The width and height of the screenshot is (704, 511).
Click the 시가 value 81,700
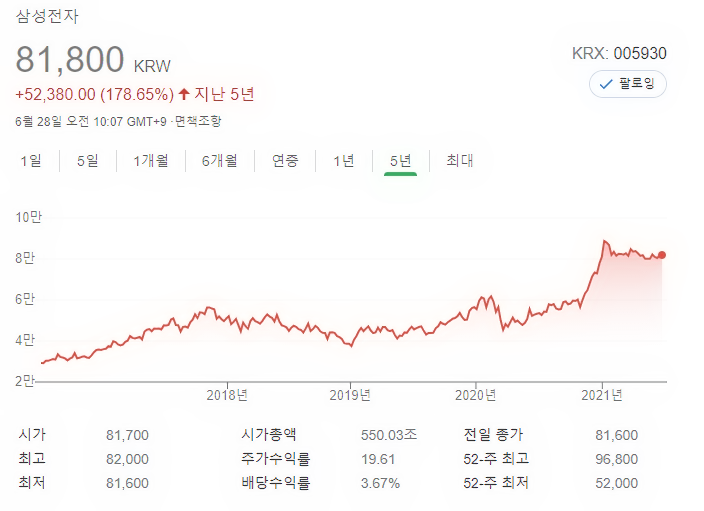[127, 435]
